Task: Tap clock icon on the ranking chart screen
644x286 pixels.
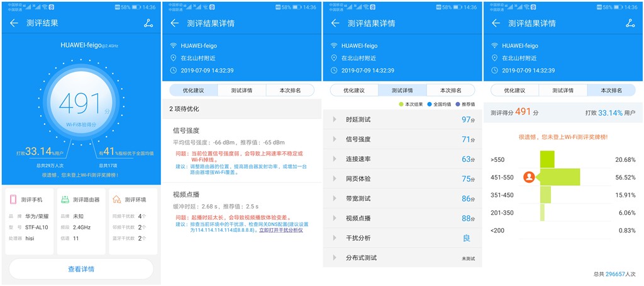Action: click(494, 71)
